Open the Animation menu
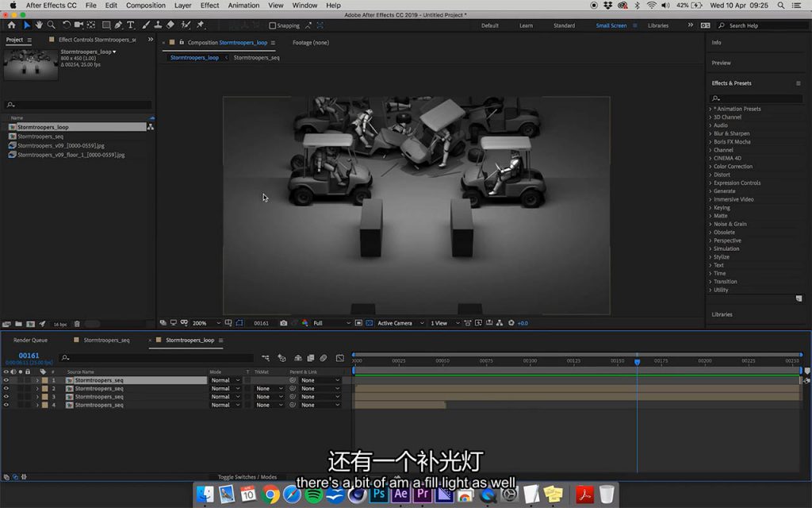812x508 pixels. coord(243,6)
